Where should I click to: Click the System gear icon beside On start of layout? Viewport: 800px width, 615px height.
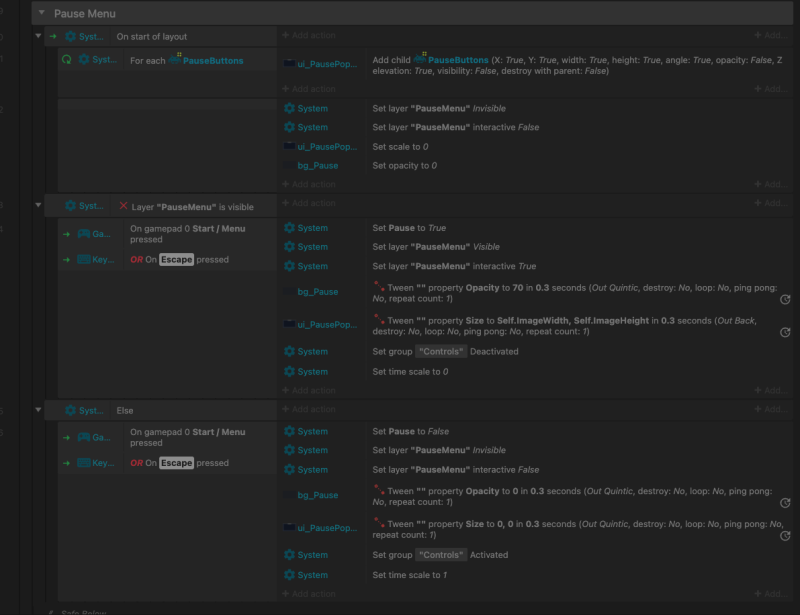click(70, 36)
